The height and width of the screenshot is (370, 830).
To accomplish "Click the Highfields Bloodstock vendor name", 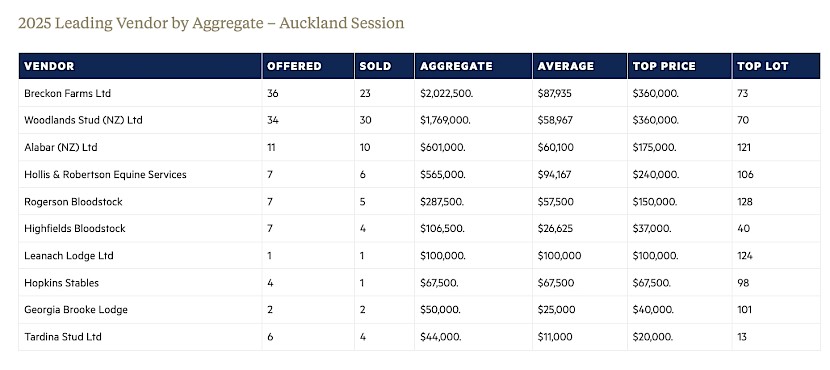I will point(75,229).
